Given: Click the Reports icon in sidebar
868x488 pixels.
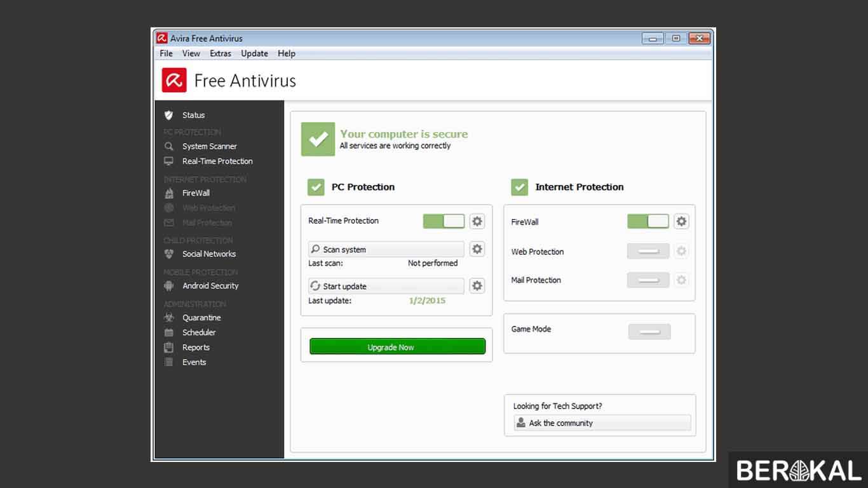Looking at the screenshot, I should pyautogui.click(x=168, y=348).
